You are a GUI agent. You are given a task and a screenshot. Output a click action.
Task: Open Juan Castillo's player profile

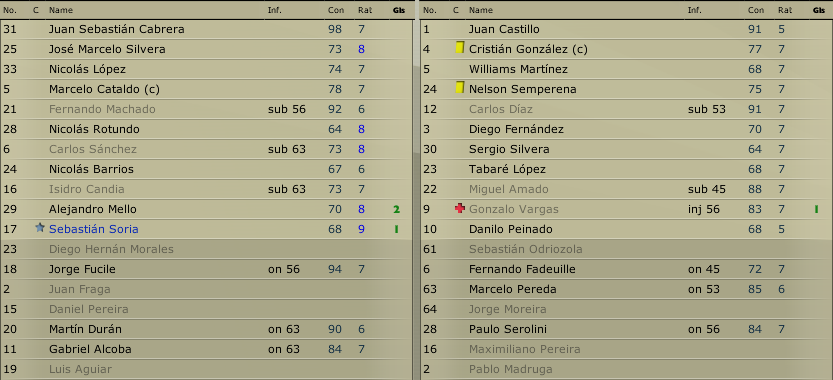(x=504, y=29)
